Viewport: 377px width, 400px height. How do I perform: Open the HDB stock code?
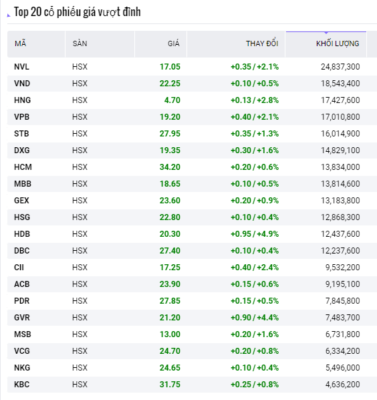(22, 234)
